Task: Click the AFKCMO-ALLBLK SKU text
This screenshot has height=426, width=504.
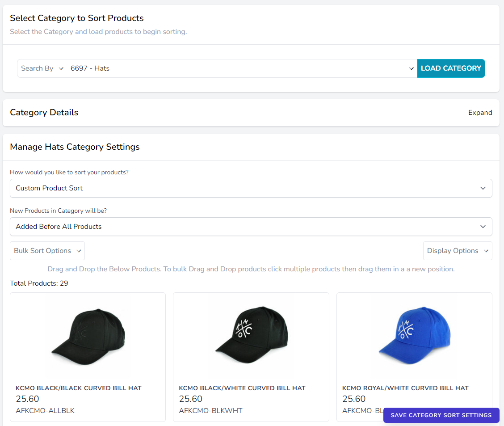Action: click(x=45, y=410)
